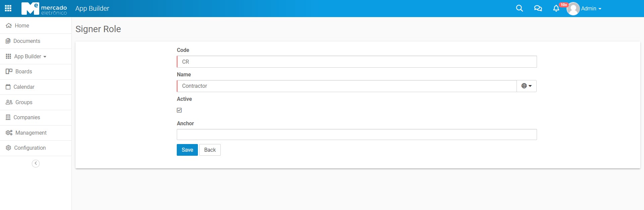This screenshot has height=210, width=644.
Task: Open the chat messages icon
Action: click(538, 8)
